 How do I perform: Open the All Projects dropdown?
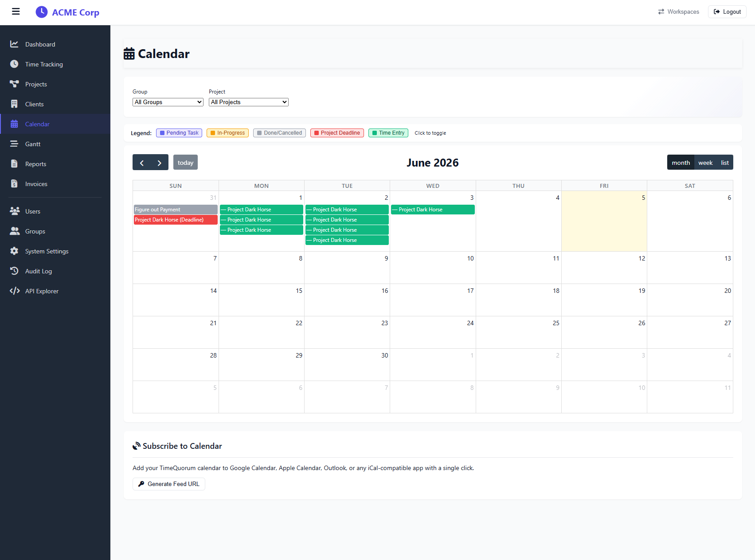pyautogui.click(x=249, y=102)
